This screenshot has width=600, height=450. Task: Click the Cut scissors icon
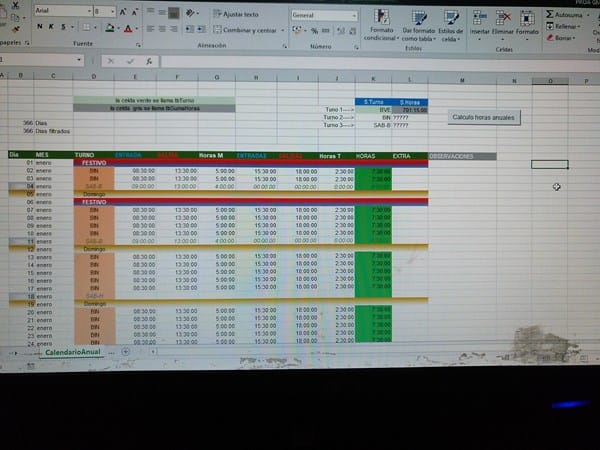click(x=15, y=5)
